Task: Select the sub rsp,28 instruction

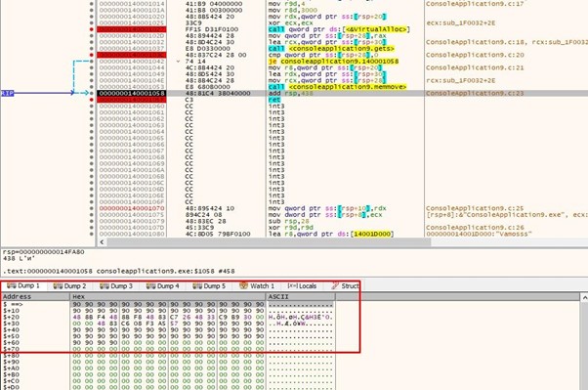Action: [x=288, y=221]
